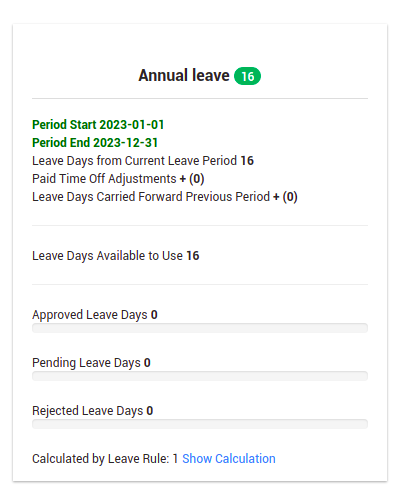Click the Calculated by Leave Rule text
The width and height of the screenshot is (398, 487).
(x=105, y=459)
